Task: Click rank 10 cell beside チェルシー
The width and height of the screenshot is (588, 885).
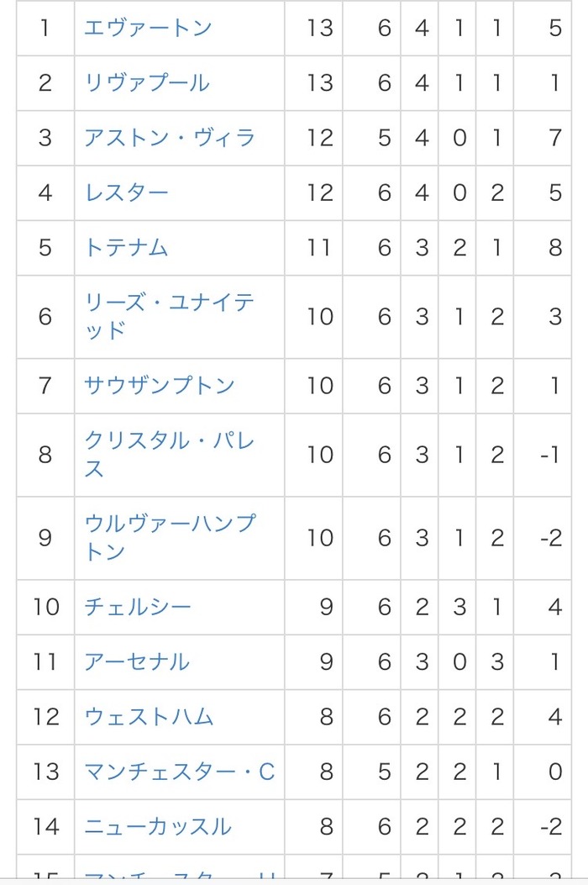Action: (x=45, y=607)
